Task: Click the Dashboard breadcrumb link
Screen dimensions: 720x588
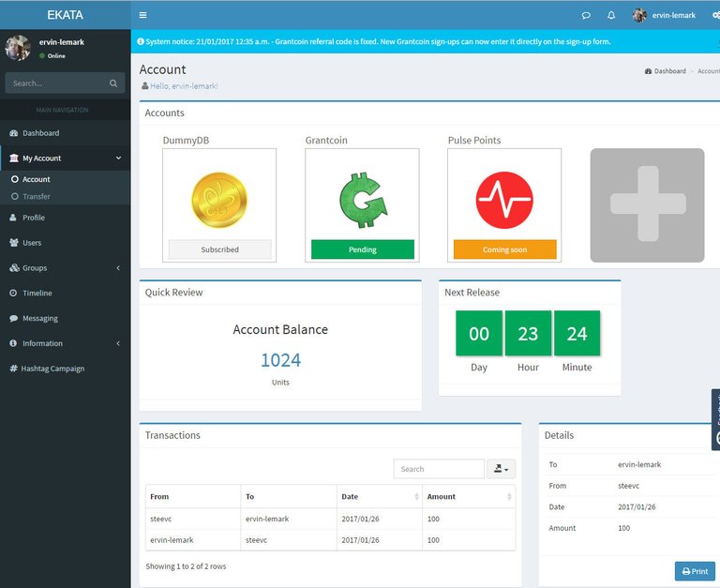Action: [668, 71]
